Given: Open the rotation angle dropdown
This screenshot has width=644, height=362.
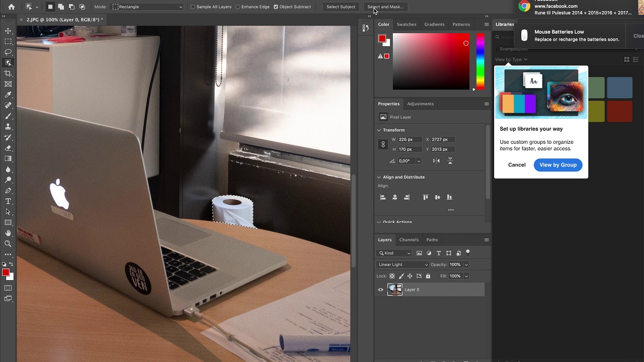Looking at the screenshot, I should pos(419,161).
